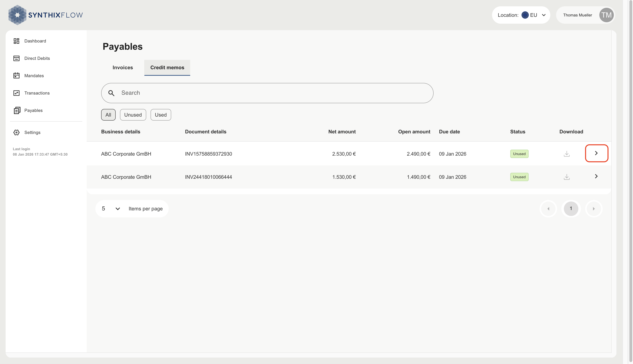Click the Settings gear icon
The height and width of the screenshot is (364, 633).
pos(16,132)
